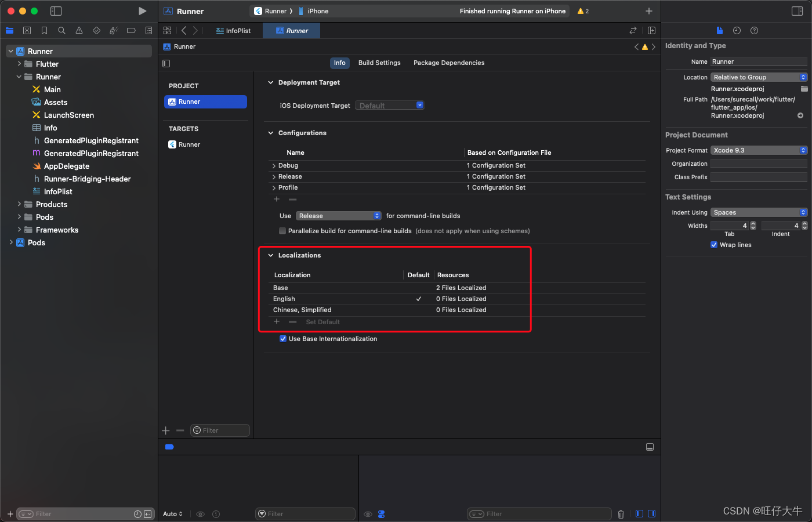Switch to the Build Settings tab
This screenshot has height=522, width=812.
379,63
